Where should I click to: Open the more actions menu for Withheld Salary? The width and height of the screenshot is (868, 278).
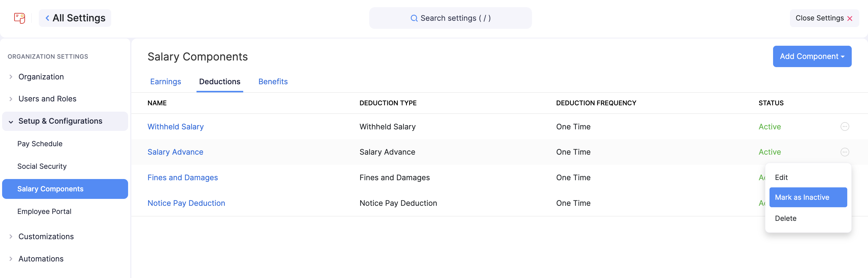pos(845,127)
